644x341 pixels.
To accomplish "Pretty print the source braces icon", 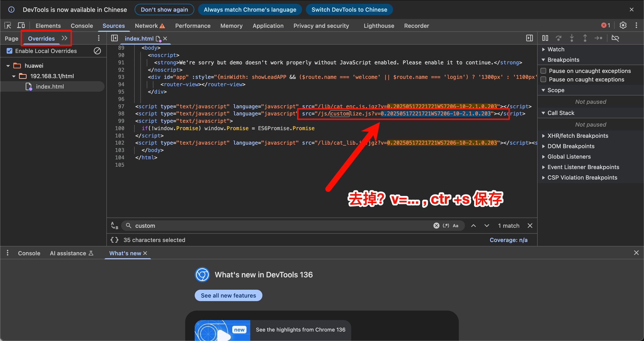I will pyautogui.click(x=114, y=240).
